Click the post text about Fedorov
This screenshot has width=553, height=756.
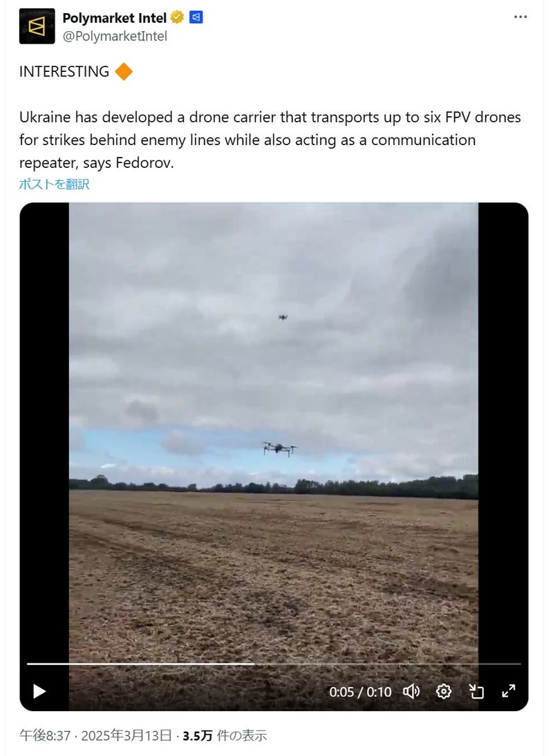click(270, 140)
